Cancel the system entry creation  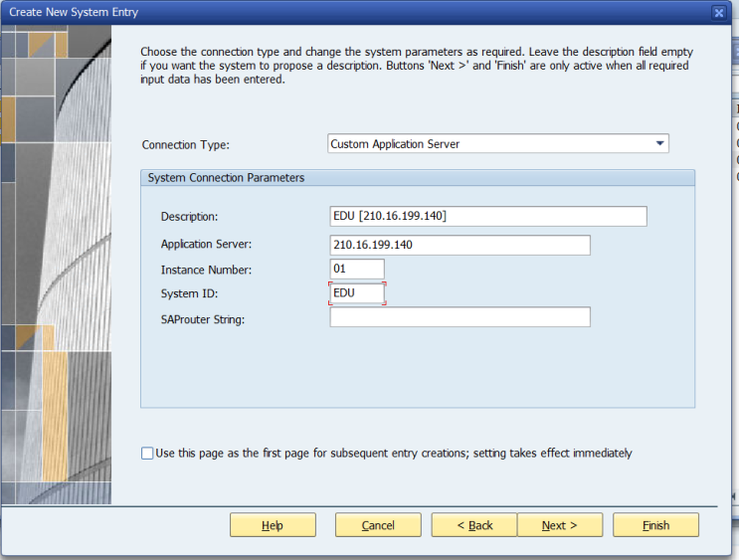tap(378, 525)
